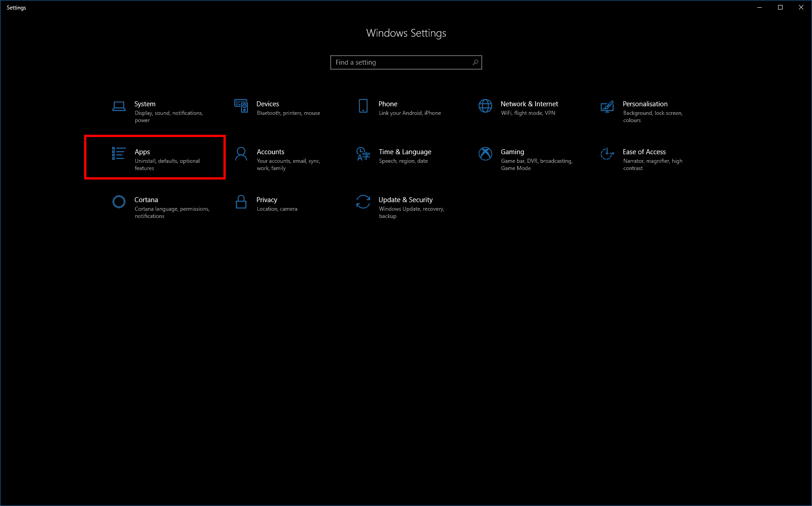Image resolution: width=812 pixels, height=506 pixels.
Task: Open the Cortana circle icon
Action: (x=119, y=202)
